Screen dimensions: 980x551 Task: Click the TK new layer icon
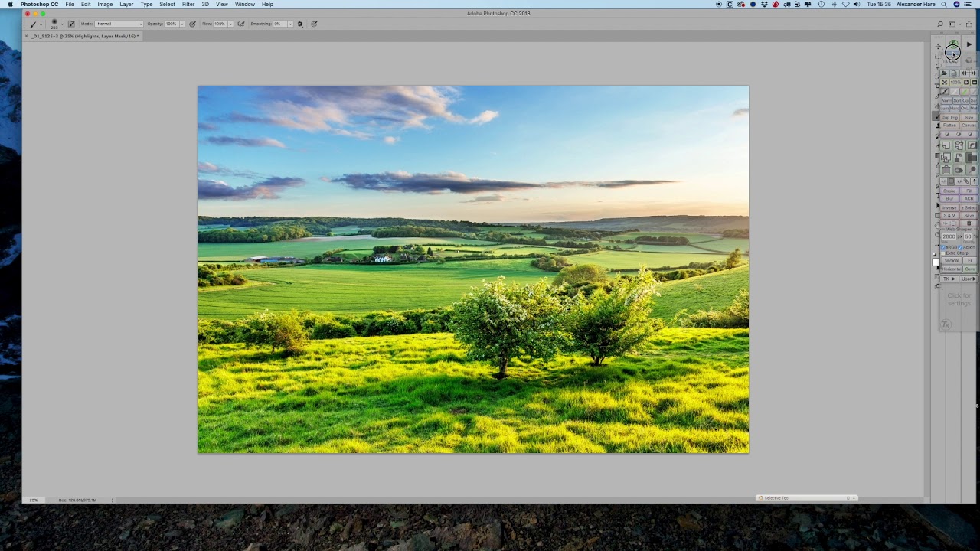[946, 145]
